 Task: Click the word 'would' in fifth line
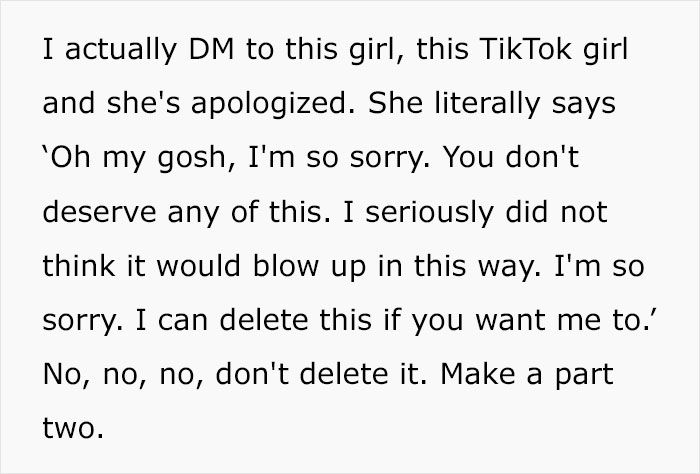(x=199, y=265)
